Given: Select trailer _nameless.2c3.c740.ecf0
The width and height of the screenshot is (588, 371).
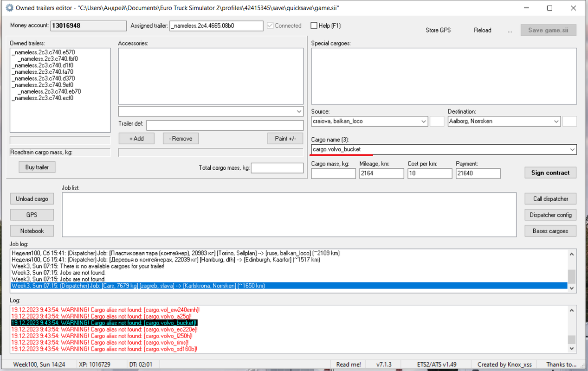Looking at the screenshot, I should pyautogui.click(x=43, y=98).
